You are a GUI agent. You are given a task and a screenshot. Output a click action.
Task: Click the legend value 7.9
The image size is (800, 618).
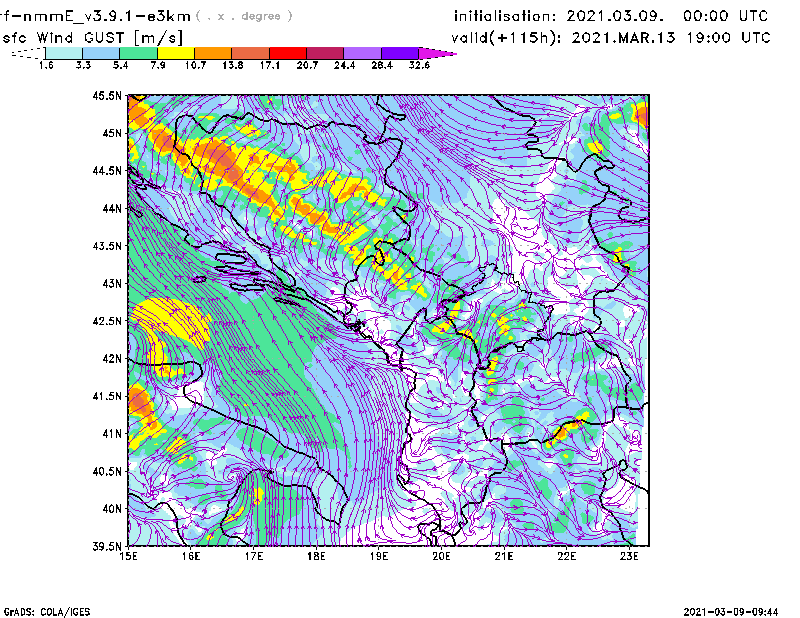click(158, 65)
